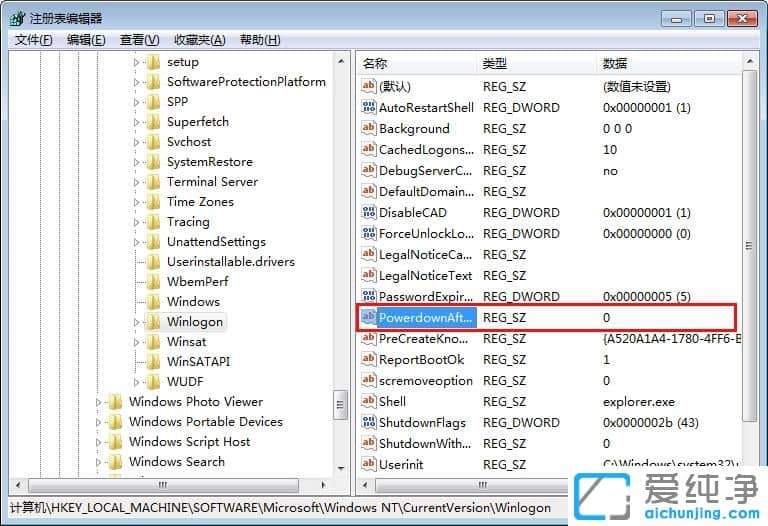
Task: Click the LegalNoticeText string icon
Action: tap(368, 276)
